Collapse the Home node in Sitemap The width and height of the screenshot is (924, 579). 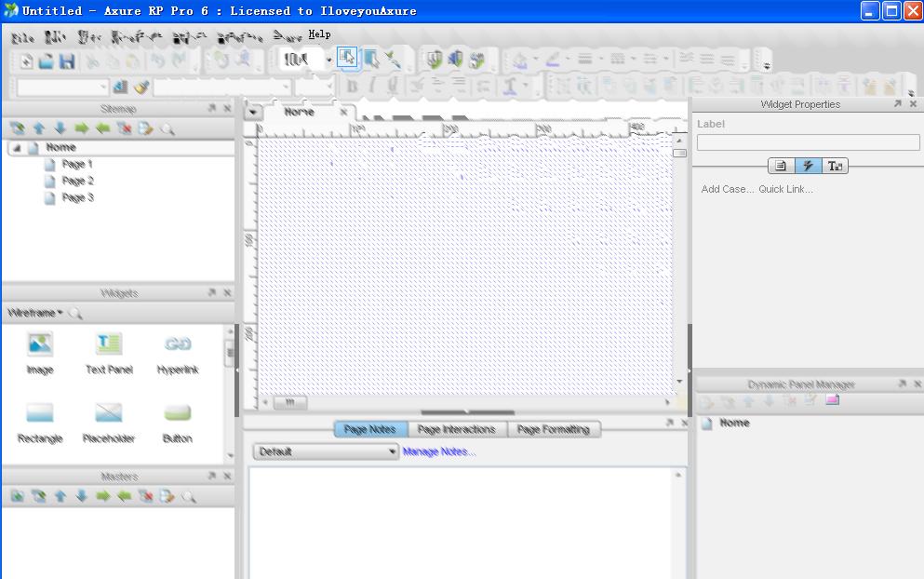[17, 147]
